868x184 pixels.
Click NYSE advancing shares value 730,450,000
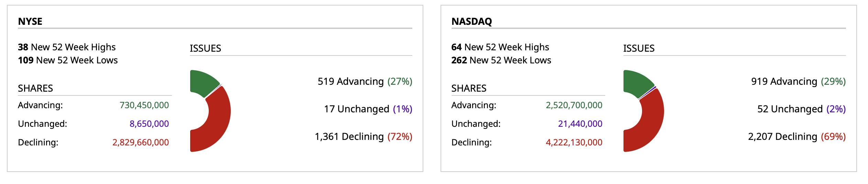(144, 105)
